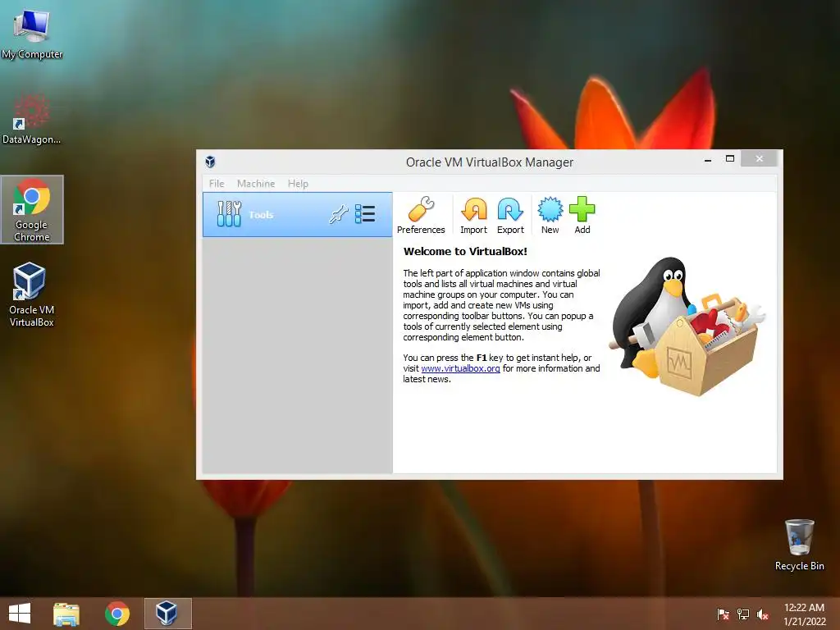The width and height of the screenshot is (840, 630).
Task: Click the Import appliance icon
Action: pyautogui.click(x=474, y=209)
